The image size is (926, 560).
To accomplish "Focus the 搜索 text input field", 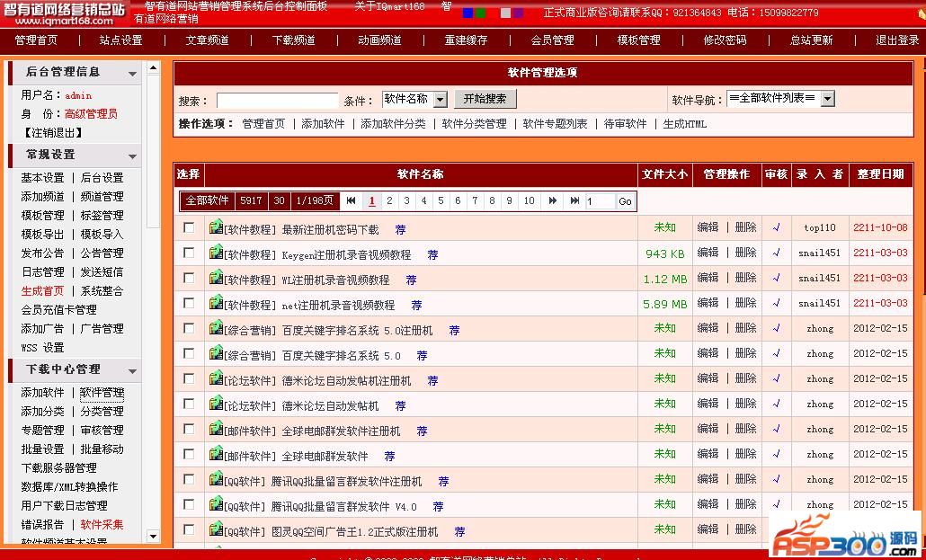I will tap(277, 101).
